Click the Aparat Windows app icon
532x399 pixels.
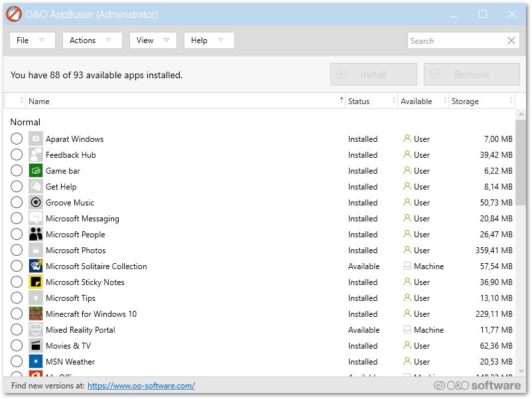click(36, 139)
